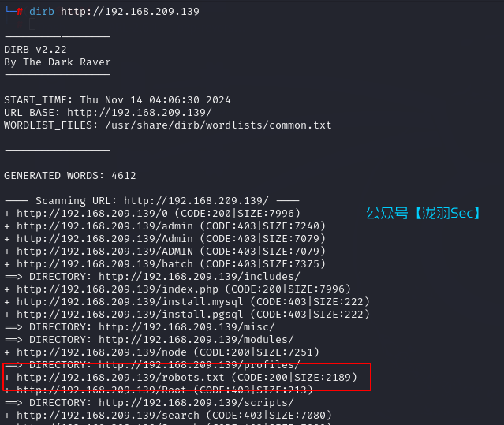The image size is (504, 425).
Task: Click the URL_BASE address link
Action: click(x=140, y=113)
